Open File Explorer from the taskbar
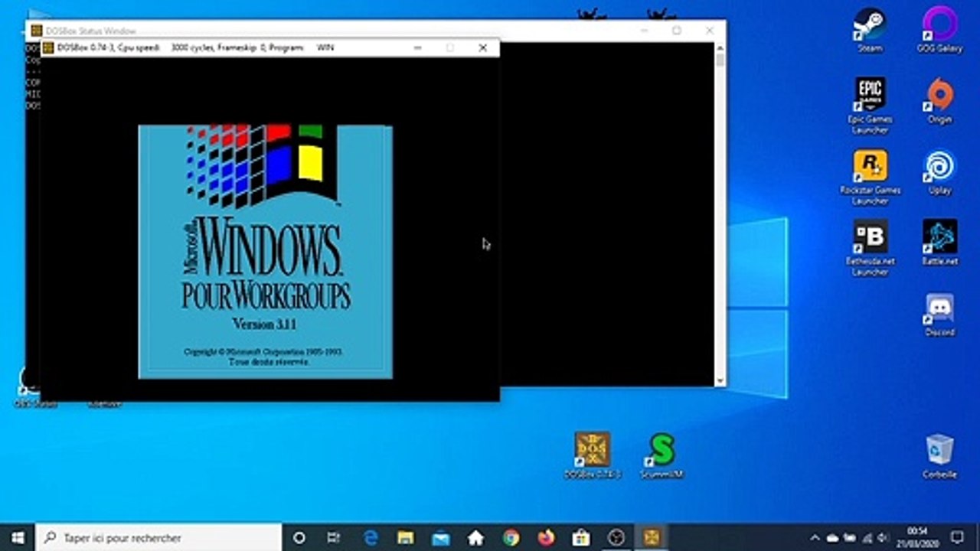 point(405,537)
